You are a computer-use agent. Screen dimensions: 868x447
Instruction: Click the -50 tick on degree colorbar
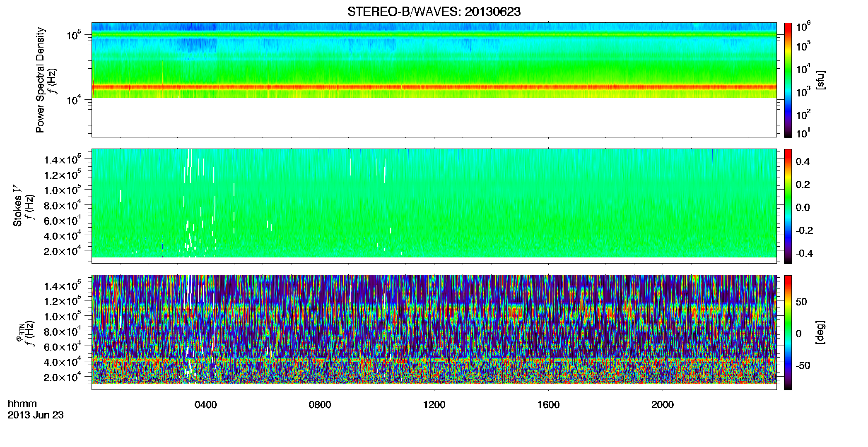tap(804, 366)
